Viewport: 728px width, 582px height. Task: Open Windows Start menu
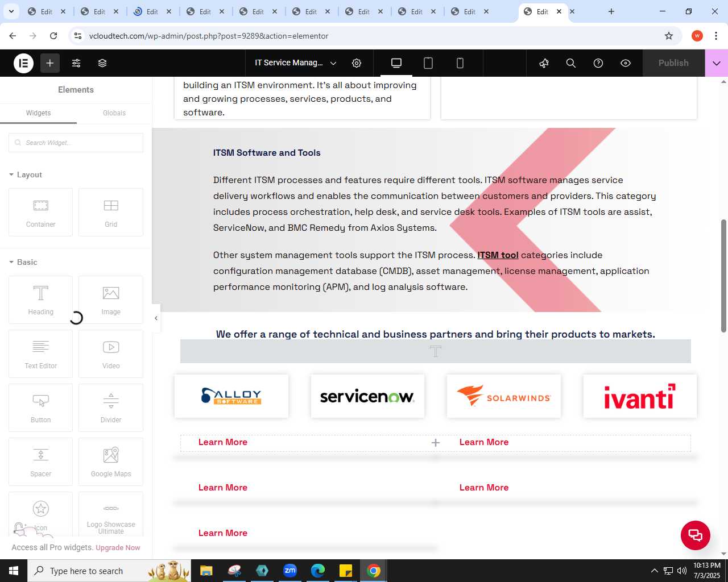(x=14, y=571)
